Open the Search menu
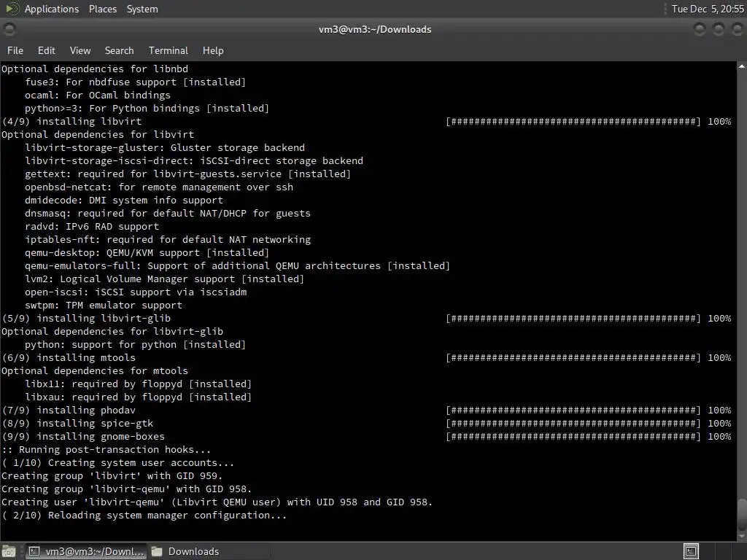 point(119,50)
